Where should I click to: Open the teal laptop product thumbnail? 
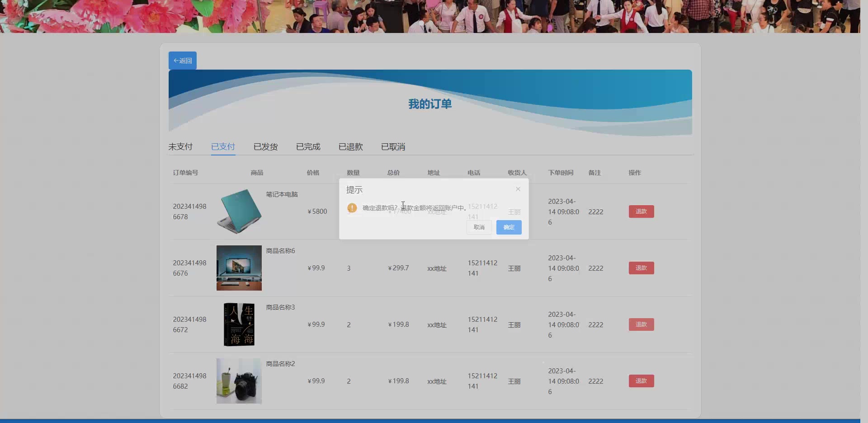[239, 211]
